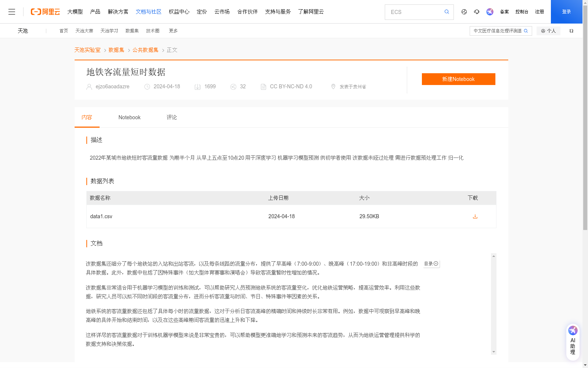Click the 注册 link
This screenshot has width=588, height=368.
pyautogui.click(x=539, y=12)
